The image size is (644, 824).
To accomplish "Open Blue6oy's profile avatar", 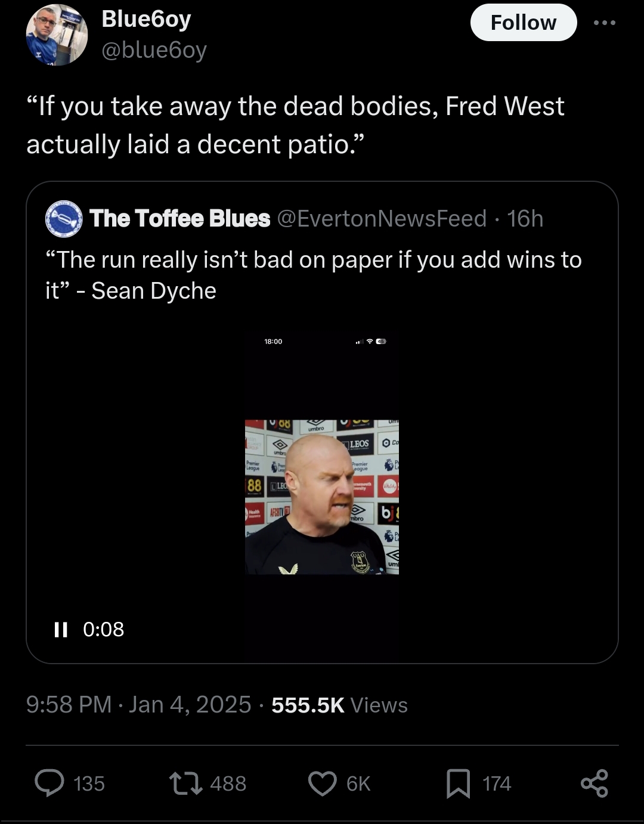I will pyautogui.click(x=57, y=35).
